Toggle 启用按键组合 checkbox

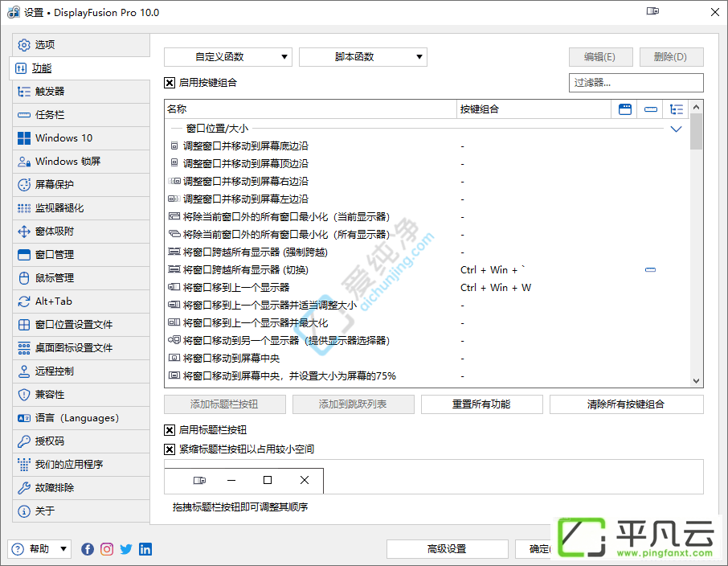click(170, 83)
